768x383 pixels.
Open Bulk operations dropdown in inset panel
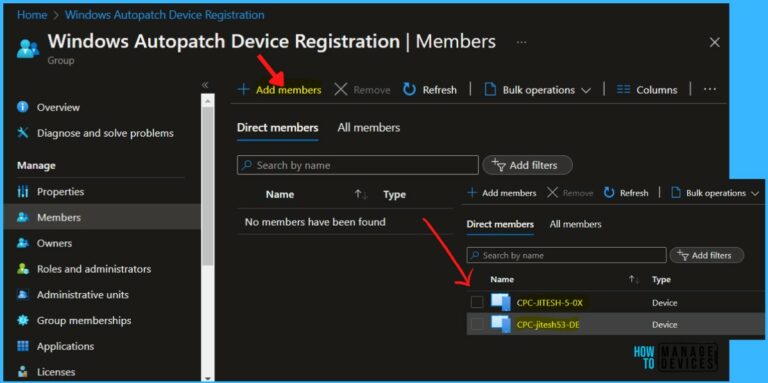point(715,193)
